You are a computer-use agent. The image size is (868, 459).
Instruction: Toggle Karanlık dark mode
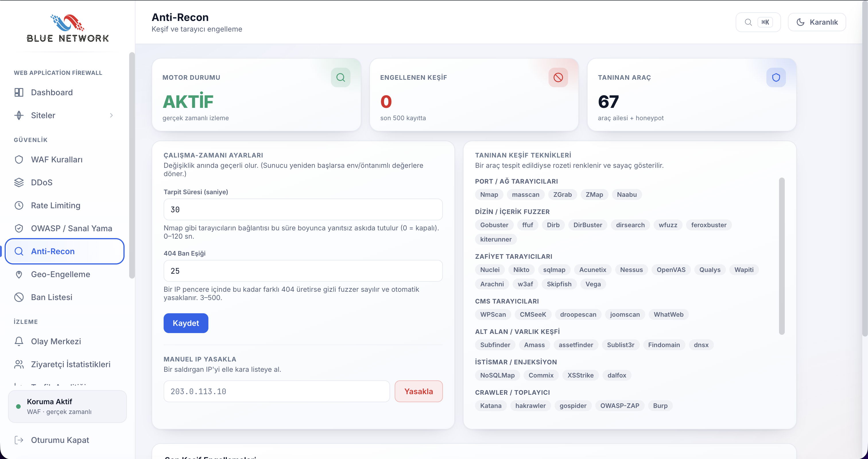point(817,22)
